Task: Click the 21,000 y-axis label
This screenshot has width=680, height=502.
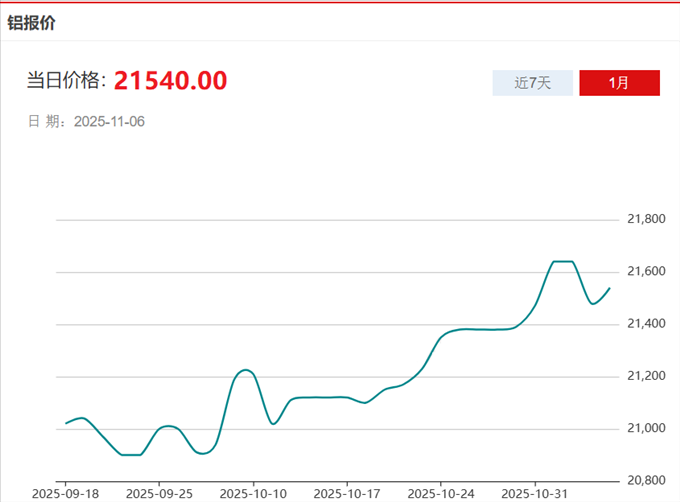Action: tap(646, 428)
